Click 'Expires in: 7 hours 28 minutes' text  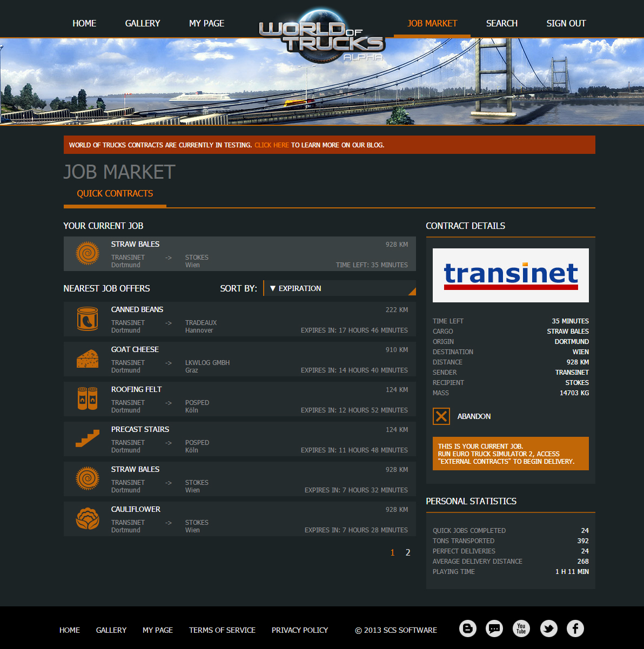click(356, 530)
